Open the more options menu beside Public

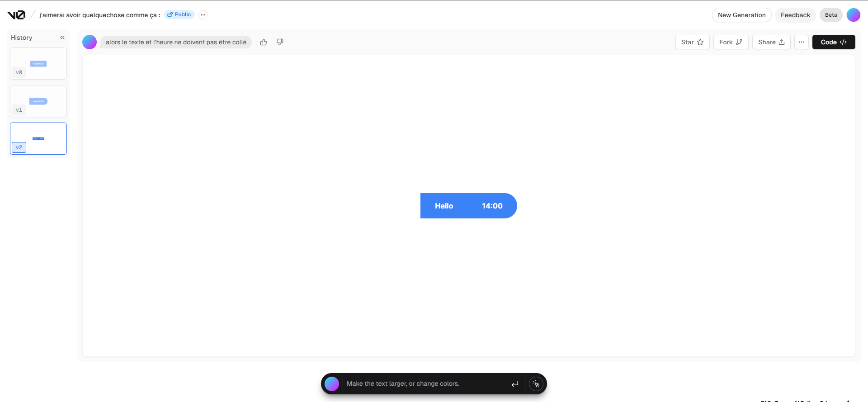203,15
